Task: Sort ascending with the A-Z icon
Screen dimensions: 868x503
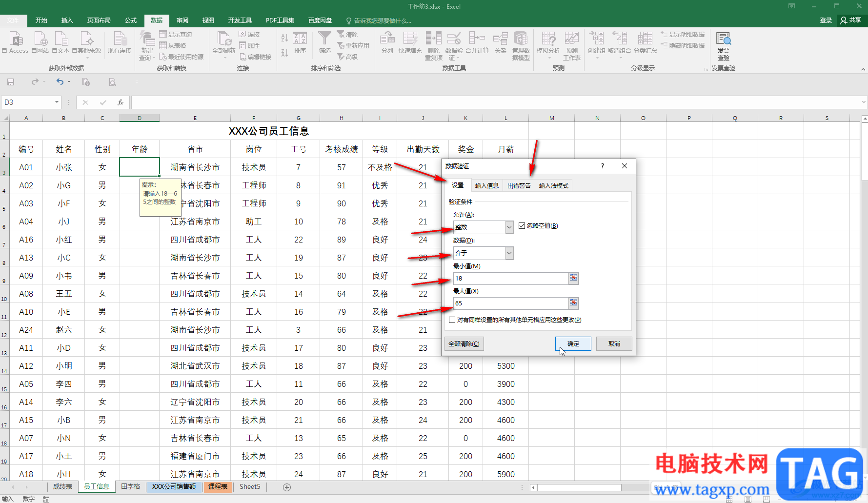Action: point(284,38)
